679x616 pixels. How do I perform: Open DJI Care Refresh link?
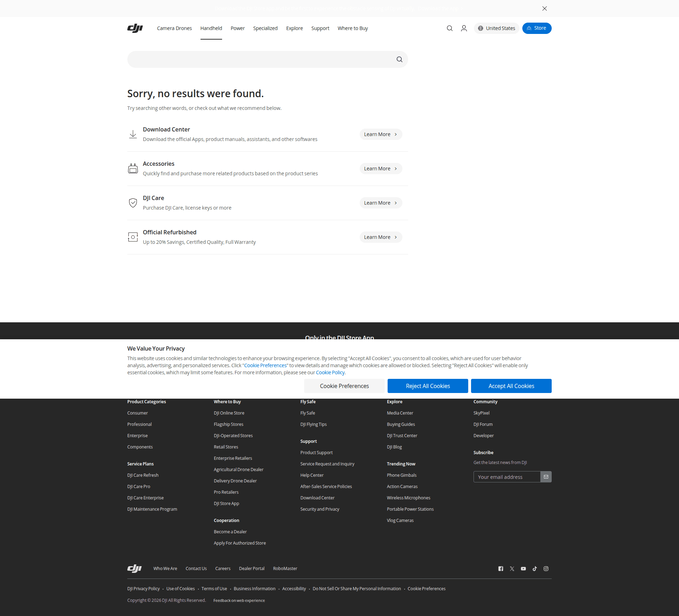tap(143, 475)
